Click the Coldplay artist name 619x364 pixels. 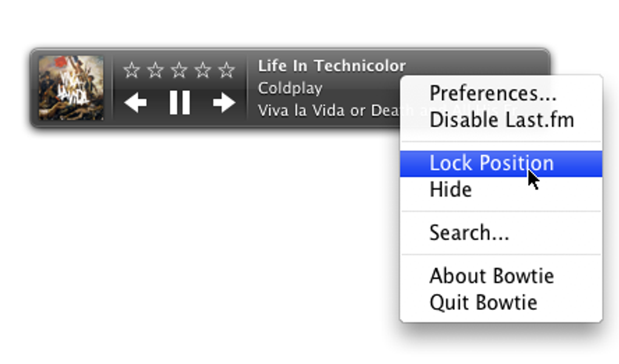[289, 88]
